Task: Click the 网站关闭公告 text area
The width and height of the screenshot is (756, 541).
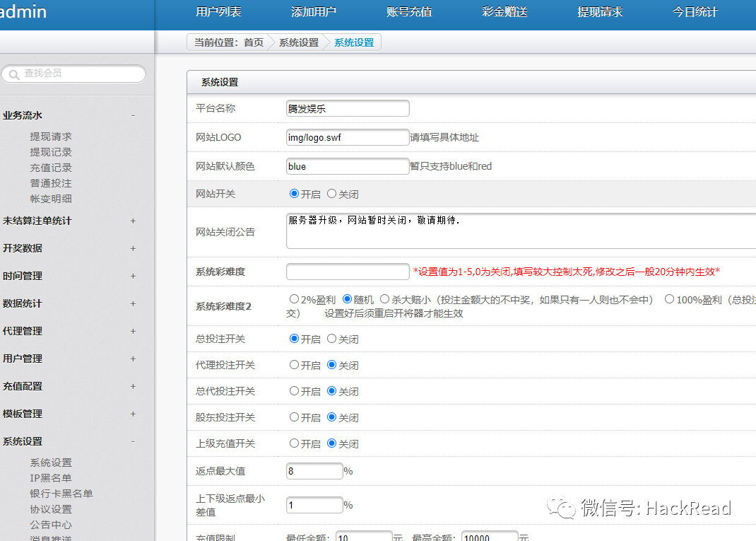Action: 521,231
